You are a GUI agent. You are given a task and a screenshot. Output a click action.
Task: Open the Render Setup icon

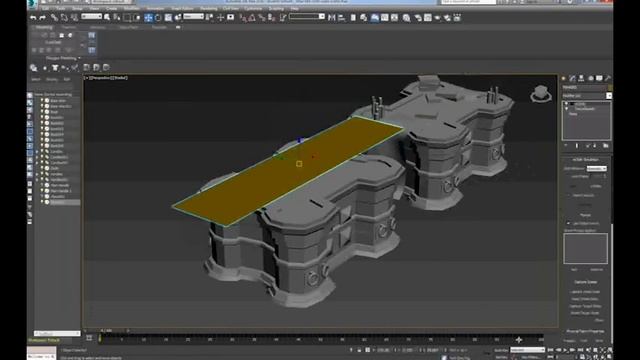point(418,18)
